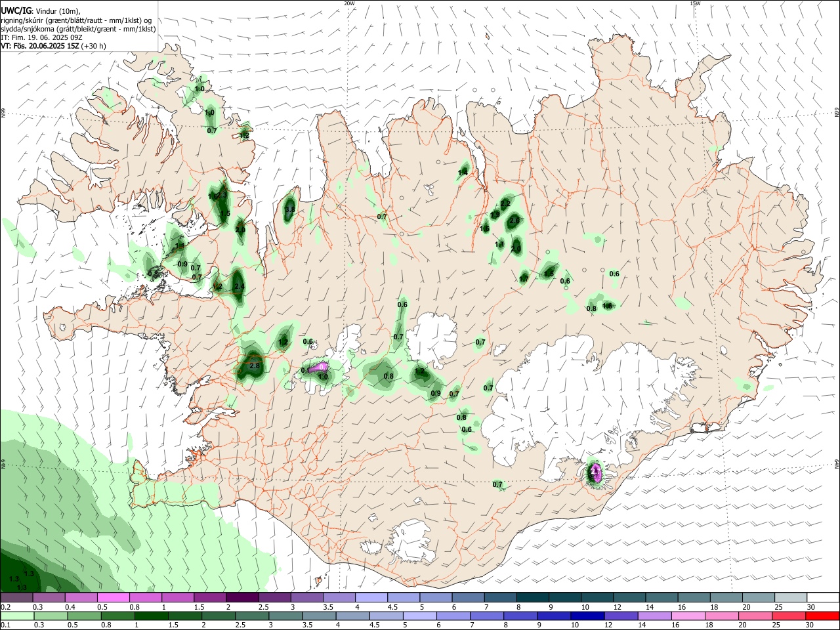The width and height of the screenshot is (840, 630).
Task: Click the darkest green 1 swatch in lower legend
Action: [x=152, y=616]
